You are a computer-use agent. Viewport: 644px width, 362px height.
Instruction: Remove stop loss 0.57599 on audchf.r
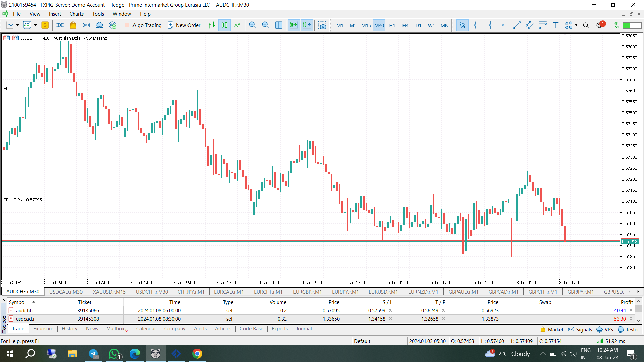[x=390, y=310]
